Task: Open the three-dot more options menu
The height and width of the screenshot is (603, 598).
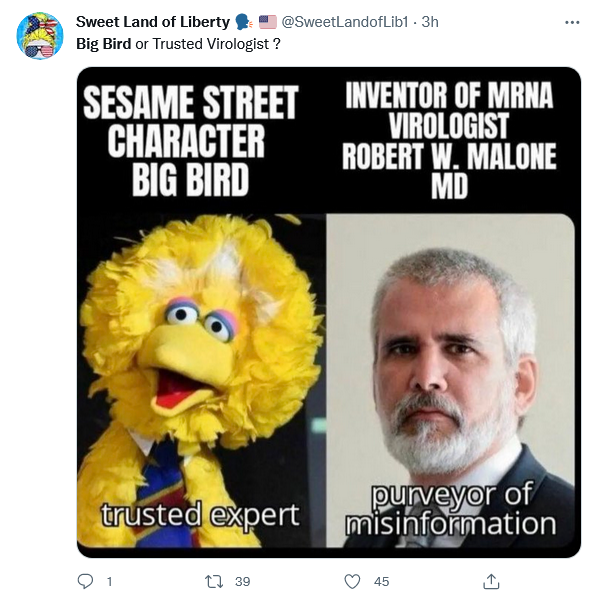Action: point(572,22)
